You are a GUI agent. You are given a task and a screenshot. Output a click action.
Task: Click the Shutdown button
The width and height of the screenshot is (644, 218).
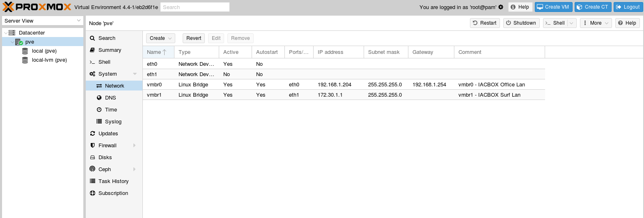coord(521,23)
